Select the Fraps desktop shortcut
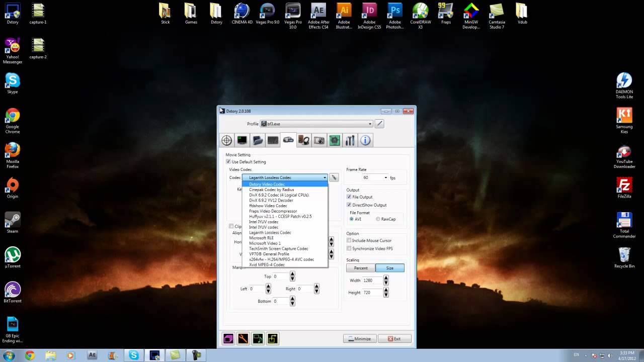This screenshot has width=644, height=362. click(x=446, y=14)
